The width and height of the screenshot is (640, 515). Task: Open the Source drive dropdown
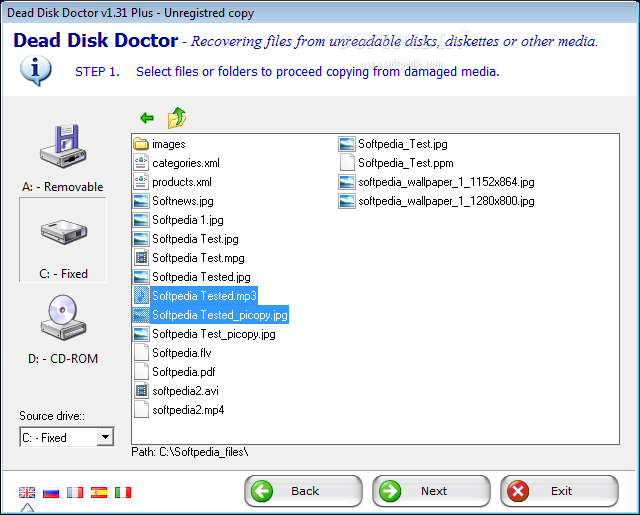coord(105,437)
